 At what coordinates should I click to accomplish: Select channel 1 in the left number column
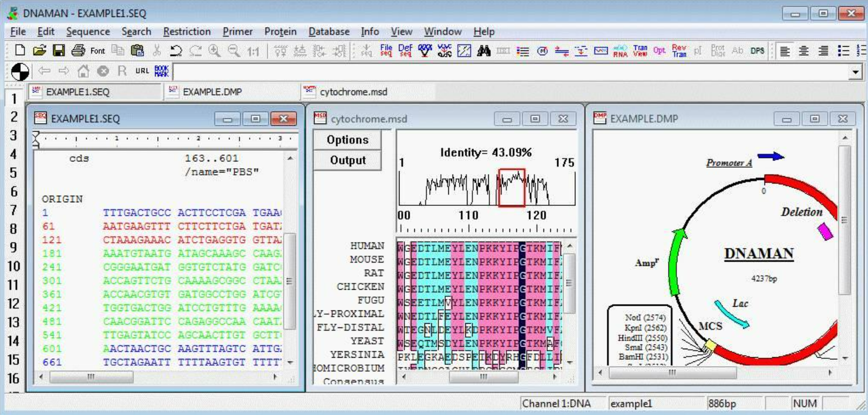click(14, 98)
